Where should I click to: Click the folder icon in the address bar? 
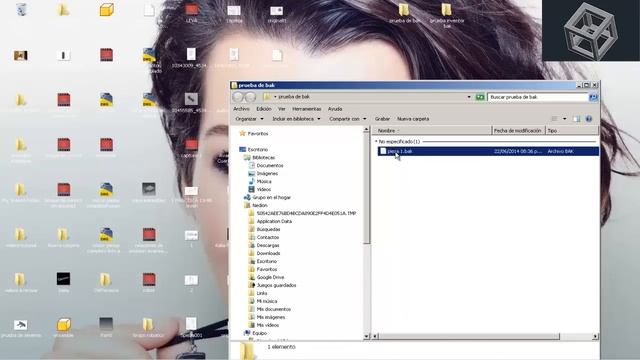267,97
